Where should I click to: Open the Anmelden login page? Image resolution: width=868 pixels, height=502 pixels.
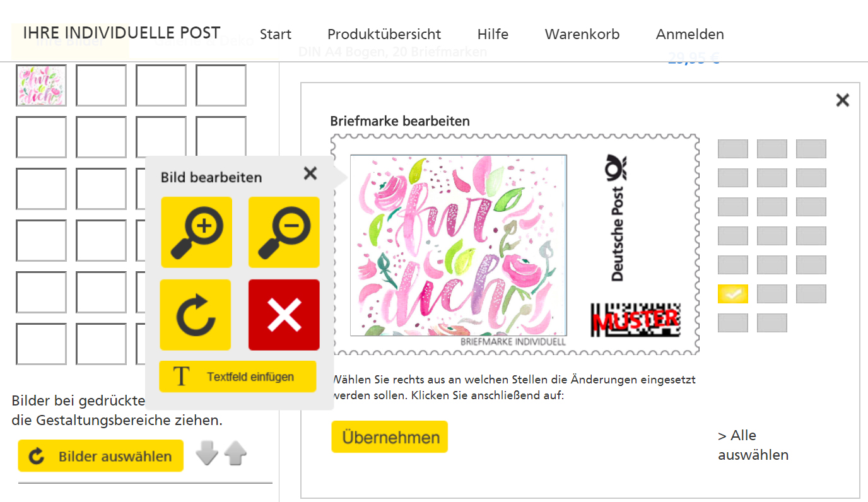pos(690,34)
